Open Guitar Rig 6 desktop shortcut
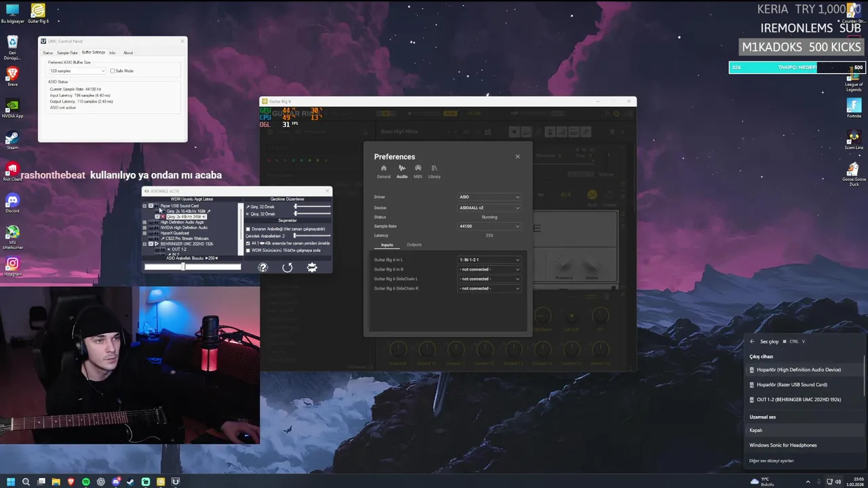The width and height of the screenshot is (868, 488). (38, 14)
